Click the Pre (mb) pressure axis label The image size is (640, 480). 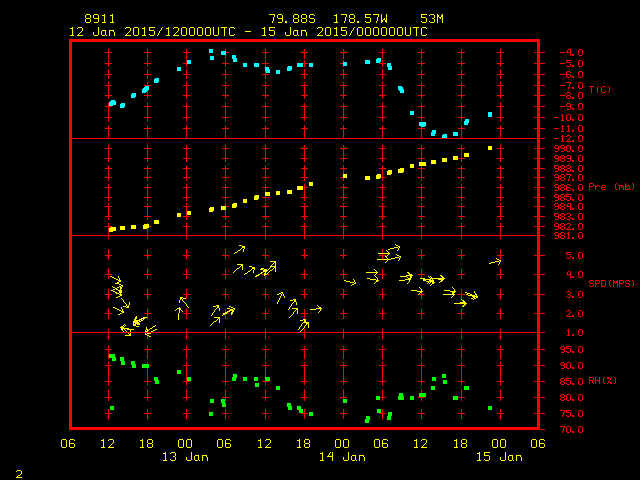coord(611,187)
